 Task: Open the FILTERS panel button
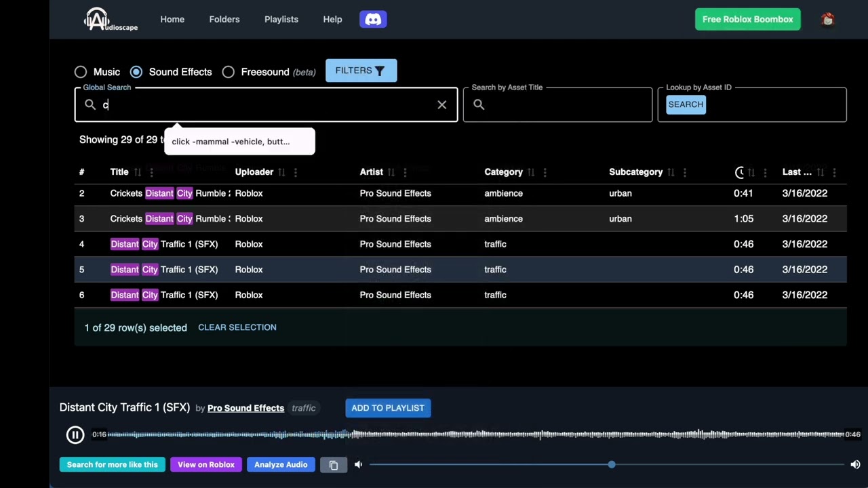click(x=361, y=70)
